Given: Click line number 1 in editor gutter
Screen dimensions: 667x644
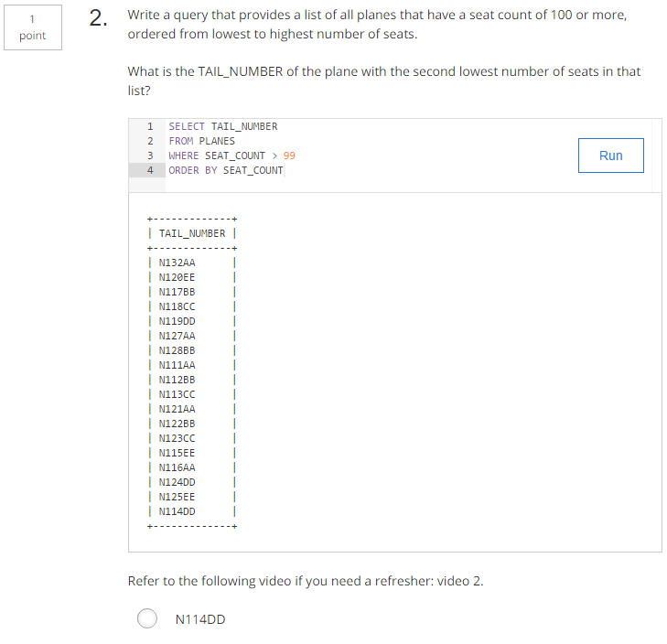Looking at the screenshot, I should pos(150,126).
